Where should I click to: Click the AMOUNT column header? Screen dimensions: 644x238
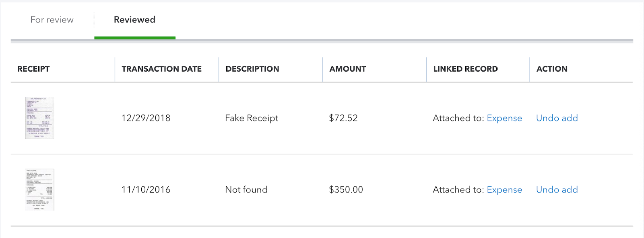[348, 69]
